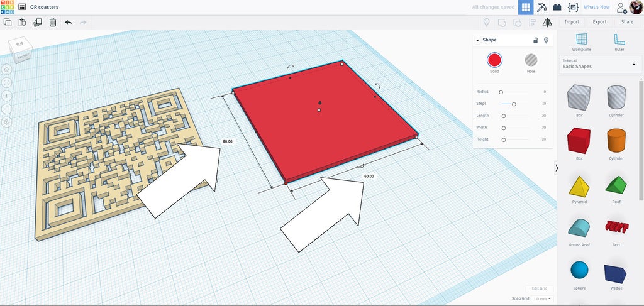Adjust the Width slider
644x306 pixels.
click(x=504, y=128)
